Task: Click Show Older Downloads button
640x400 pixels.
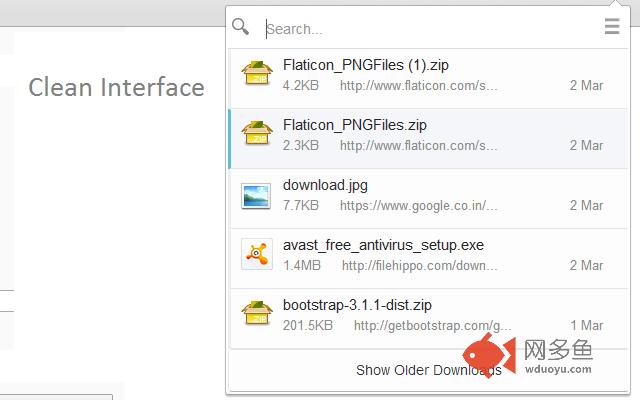Action: pyautogui.click(x=429, y=370)
